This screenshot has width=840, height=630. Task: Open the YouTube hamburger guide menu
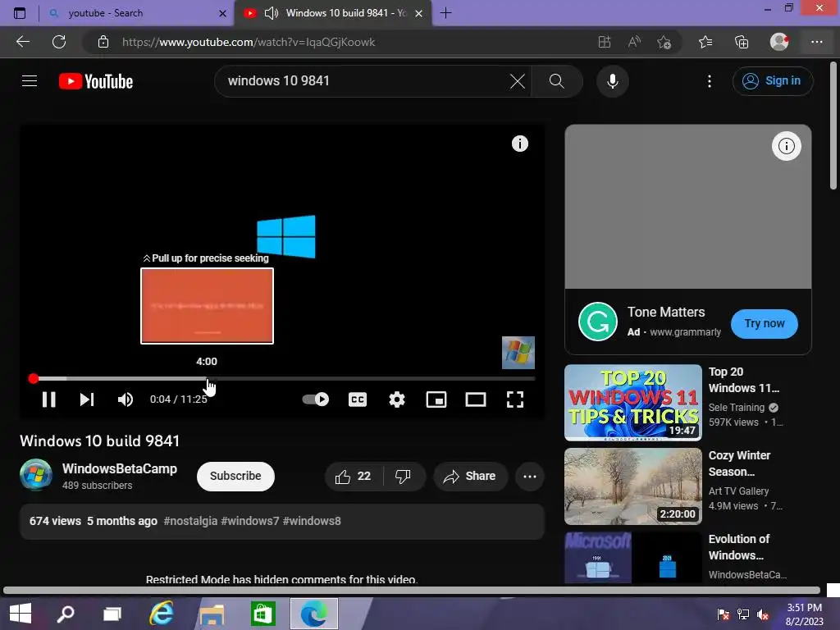[x=30, y=81]
